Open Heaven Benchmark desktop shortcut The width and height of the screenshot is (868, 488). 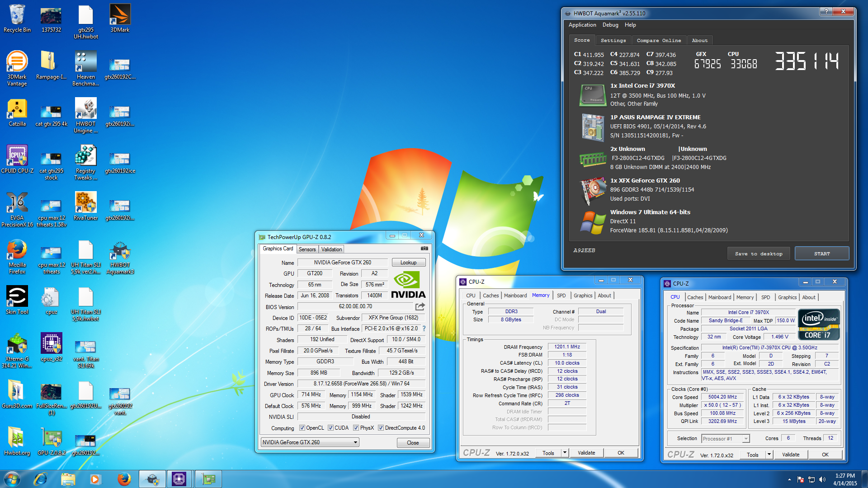[86, 68]
